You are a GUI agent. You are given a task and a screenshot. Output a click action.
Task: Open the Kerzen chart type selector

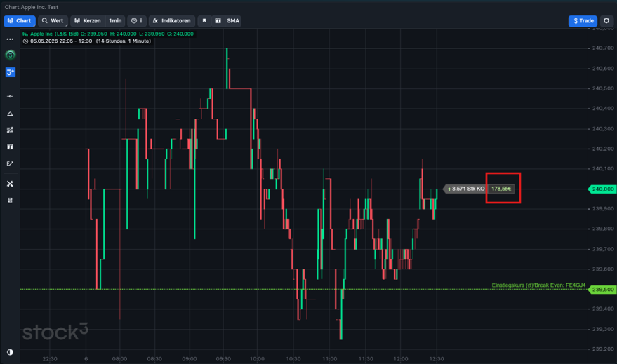click(87, 21)
